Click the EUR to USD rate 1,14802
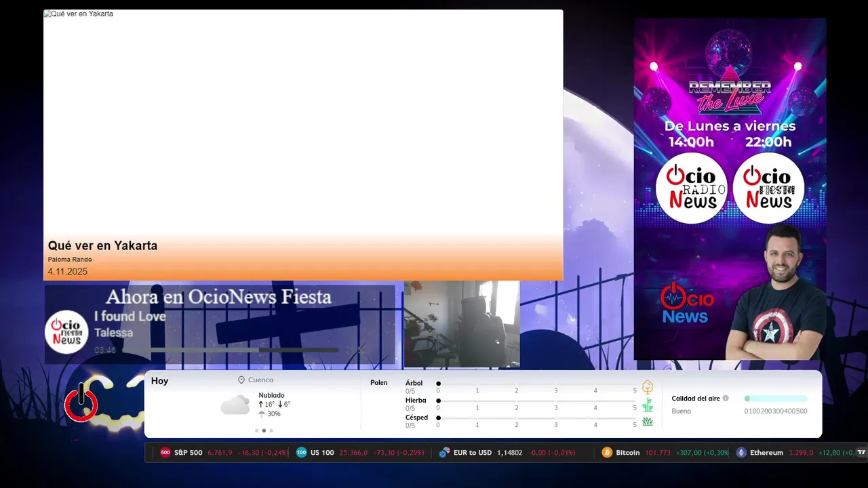The height and width of the screenshot is (488, 868). (509, 453)
